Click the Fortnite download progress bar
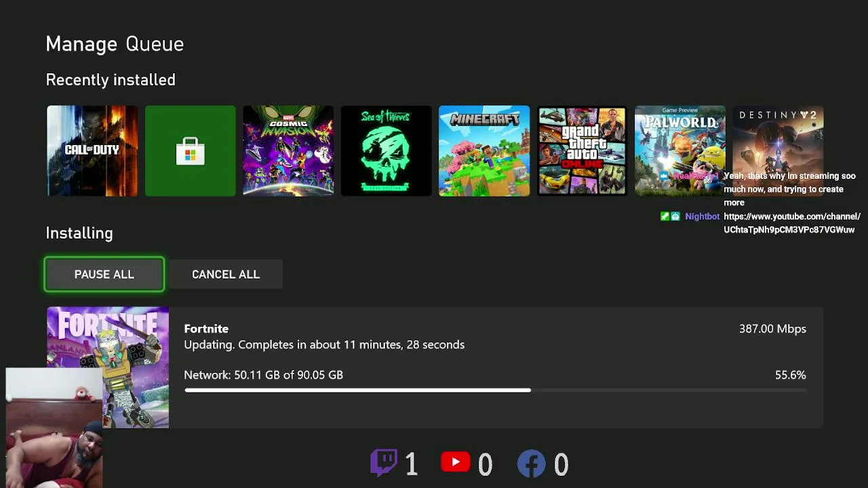Screen dimensions: 868x488 tap(495, 390)
